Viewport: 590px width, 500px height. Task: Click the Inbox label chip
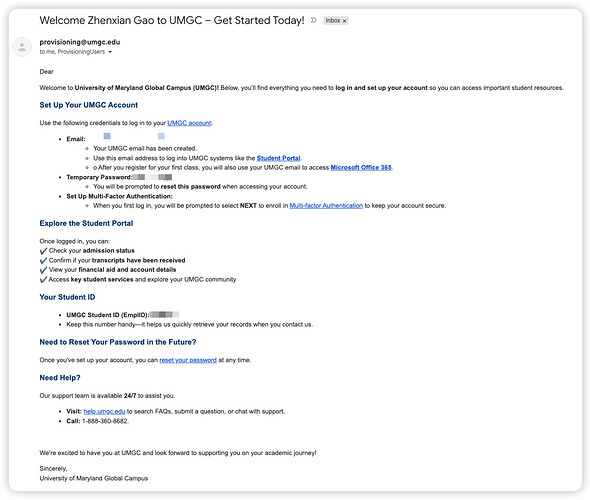336,21
